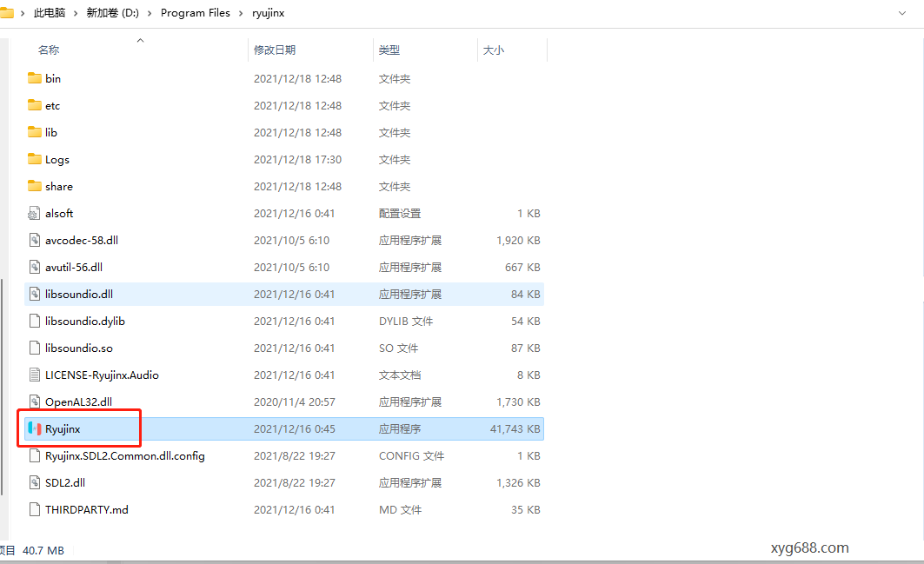Image resolution: width=924 pixels, height=564 pixels.
Task: Open the bin folder
Action: point(54,78)
